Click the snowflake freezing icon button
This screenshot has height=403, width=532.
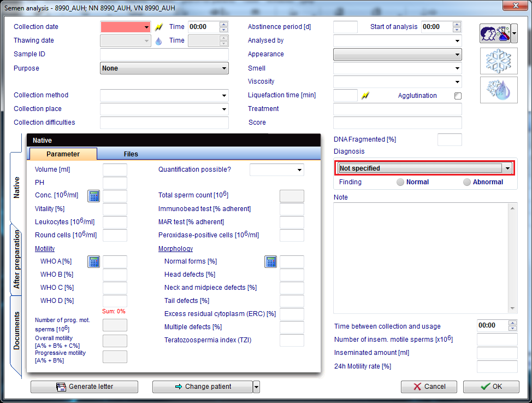click(x=499, y=61)
